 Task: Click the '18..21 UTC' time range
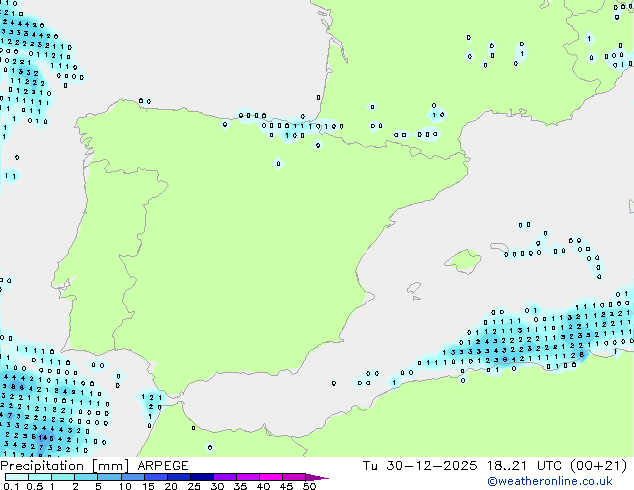(524, 466)
